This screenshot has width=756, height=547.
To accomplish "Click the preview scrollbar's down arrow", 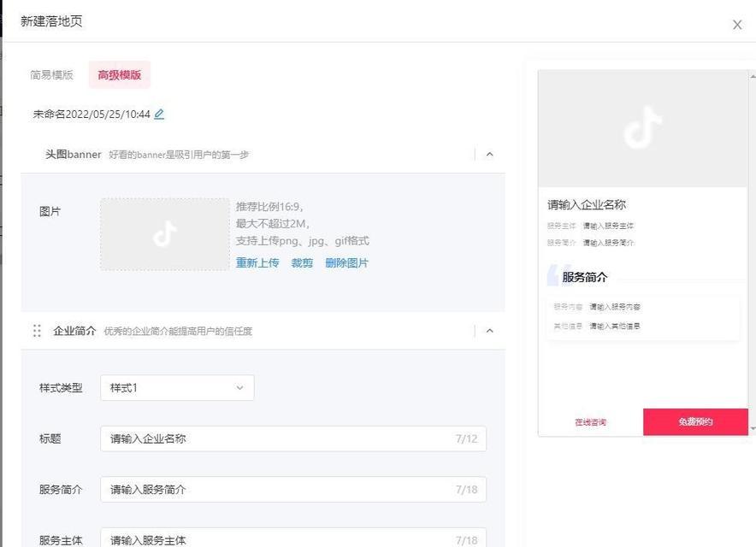I will (x=753, y=428).
